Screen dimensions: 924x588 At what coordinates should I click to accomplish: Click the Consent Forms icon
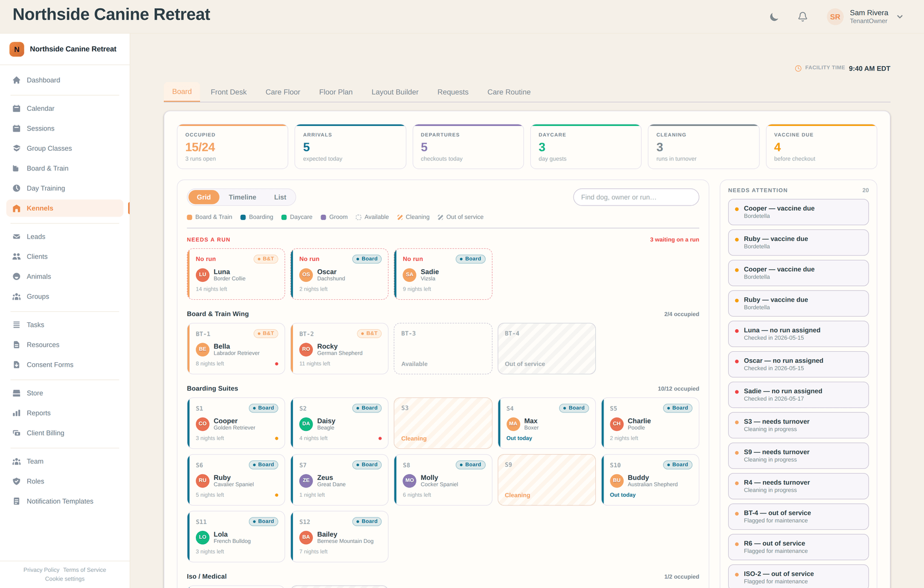click(x=16, y=365)
